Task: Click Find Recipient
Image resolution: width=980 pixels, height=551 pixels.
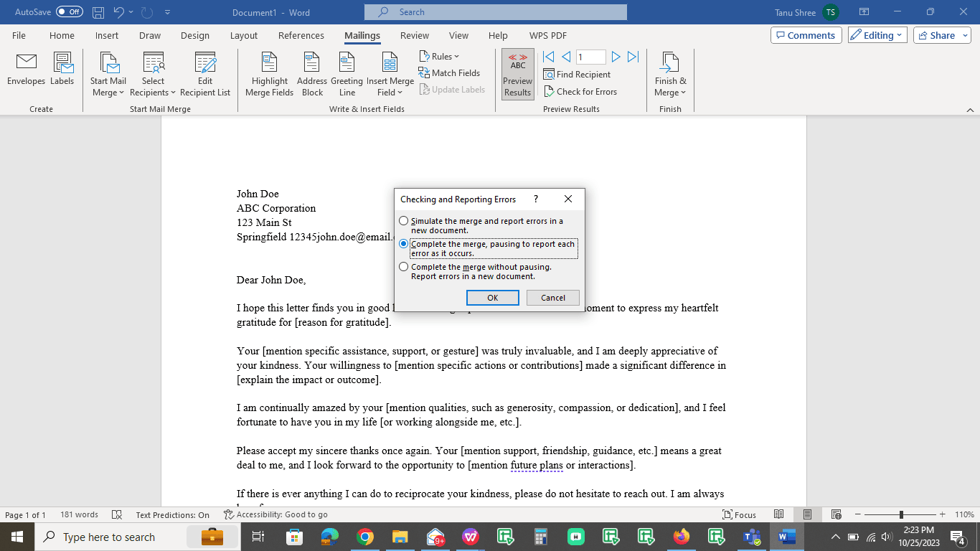Action: pos(577,74)
